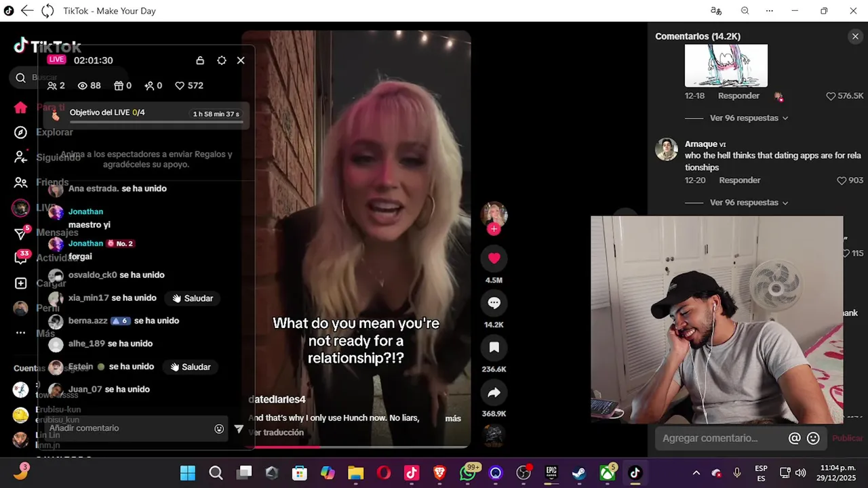Open video comments bubble 14.2K
The image size is (868, 488).
[x=494, y=303]
